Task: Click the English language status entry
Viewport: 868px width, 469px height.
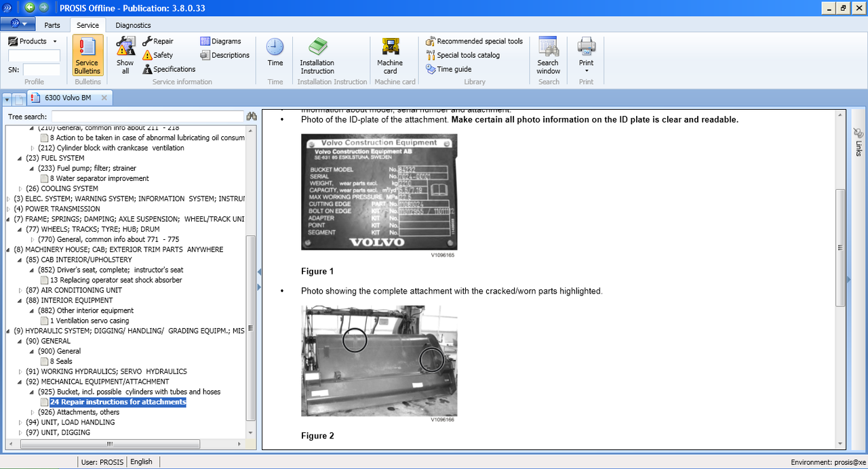Action: 141,462
